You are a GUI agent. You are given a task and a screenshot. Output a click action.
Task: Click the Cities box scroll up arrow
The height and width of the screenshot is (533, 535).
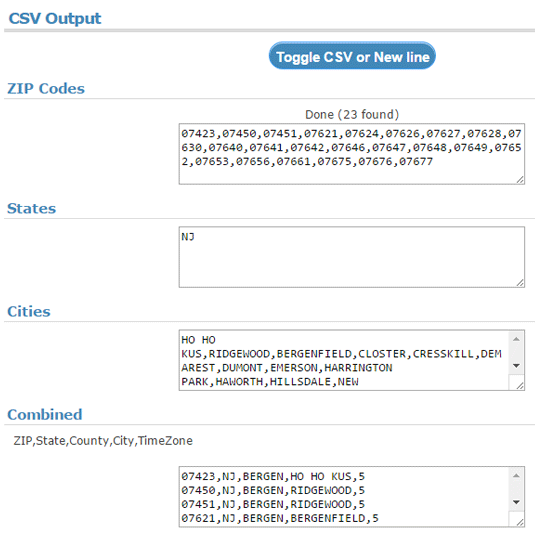click(516, 339)
